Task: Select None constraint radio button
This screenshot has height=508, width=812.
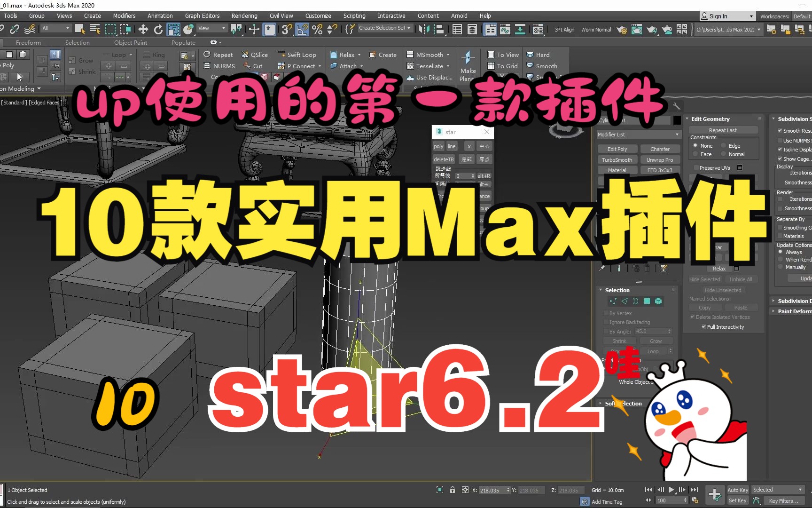Action: click(695, 146)
